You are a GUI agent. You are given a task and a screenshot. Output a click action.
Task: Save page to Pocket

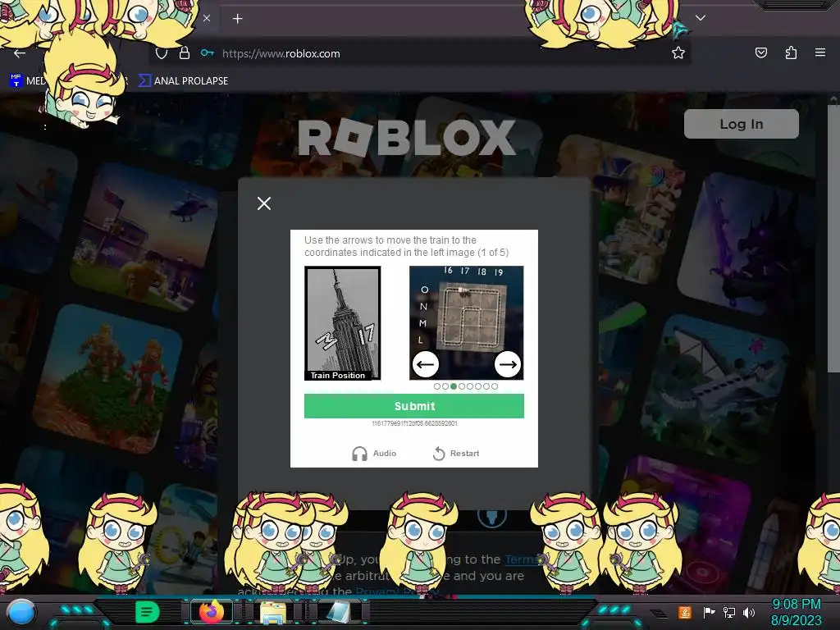[760, 52]
